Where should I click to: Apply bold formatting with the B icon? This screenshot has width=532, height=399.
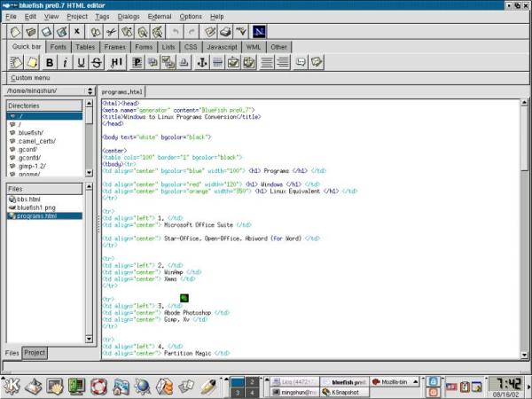pos(50,62)
